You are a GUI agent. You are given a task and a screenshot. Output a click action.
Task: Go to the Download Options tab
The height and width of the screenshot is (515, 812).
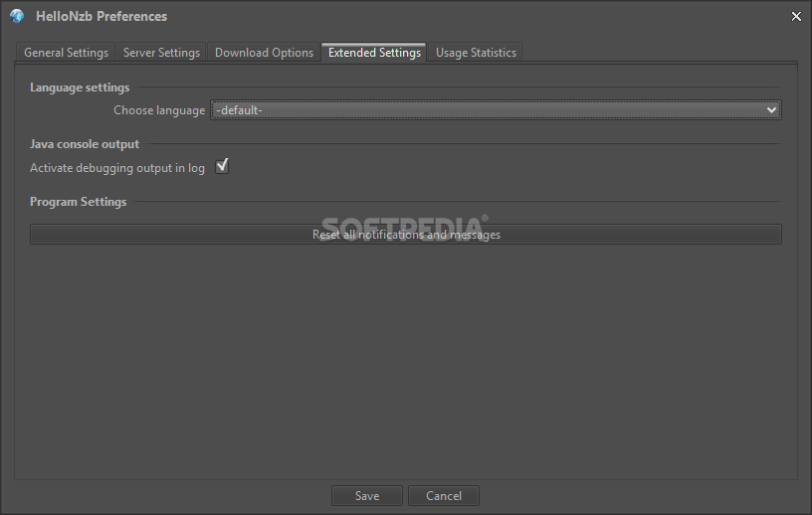point(264,53)
